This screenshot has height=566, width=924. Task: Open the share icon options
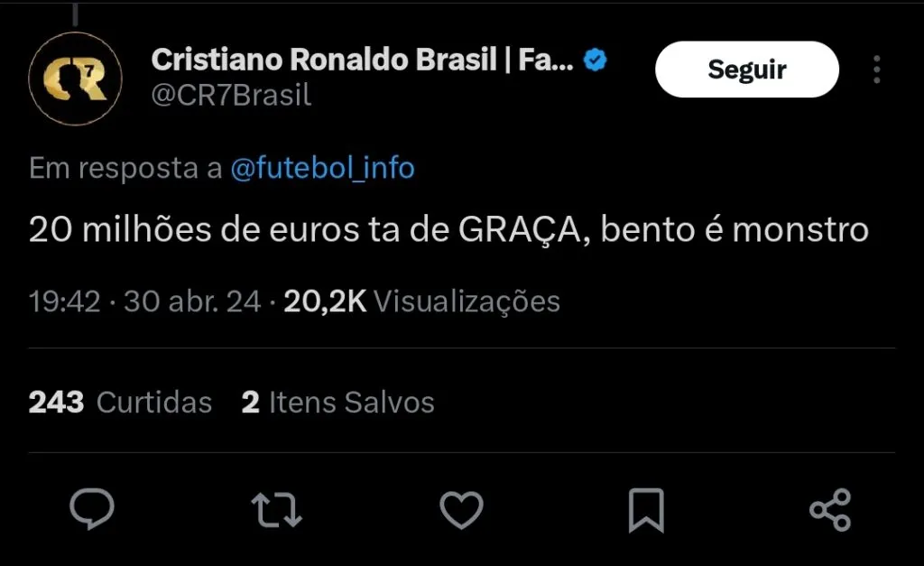point(830,509)
